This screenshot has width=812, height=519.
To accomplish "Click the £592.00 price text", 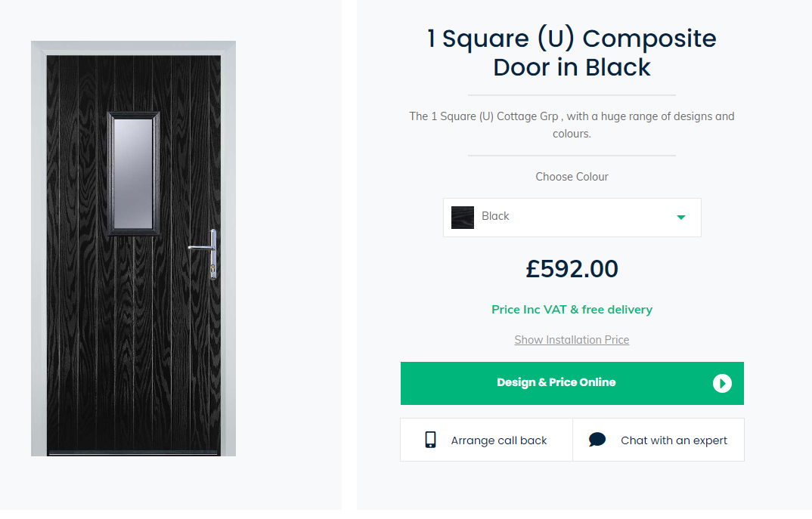I will click(x=572, y=269).
